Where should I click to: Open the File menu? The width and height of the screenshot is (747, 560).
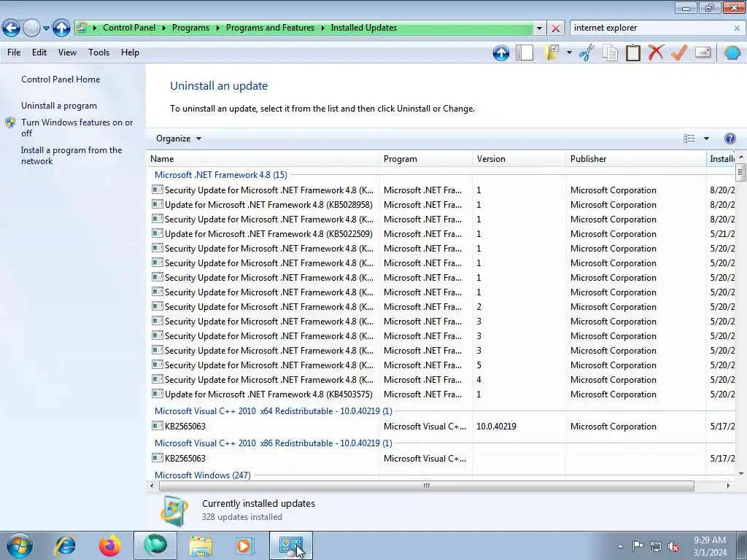[x=14, y=52]
